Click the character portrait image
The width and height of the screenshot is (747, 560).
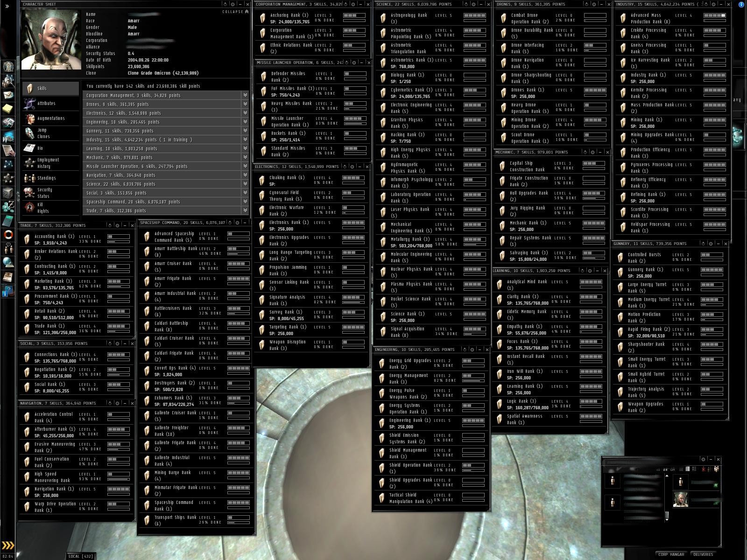pos(51,40)
